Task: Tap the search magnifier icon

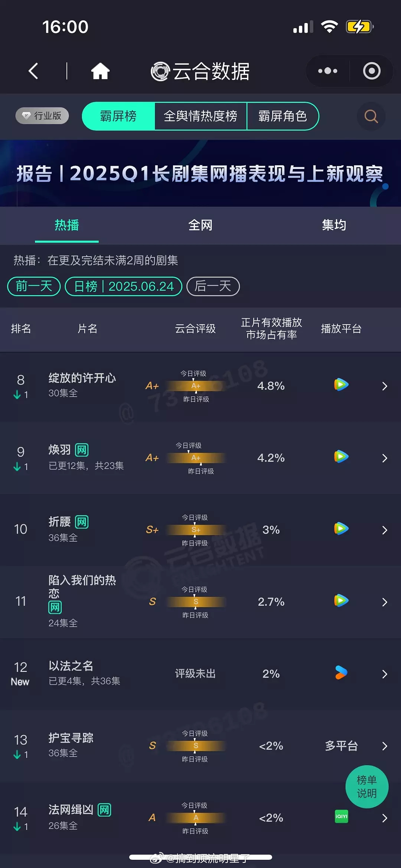Action: point(371,116)
